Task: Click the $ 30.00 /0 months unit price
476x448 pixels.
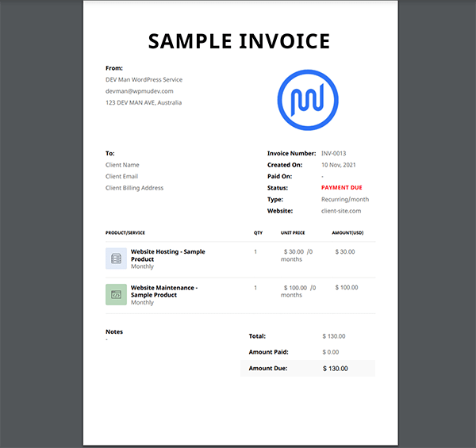Action: (297, 255)
